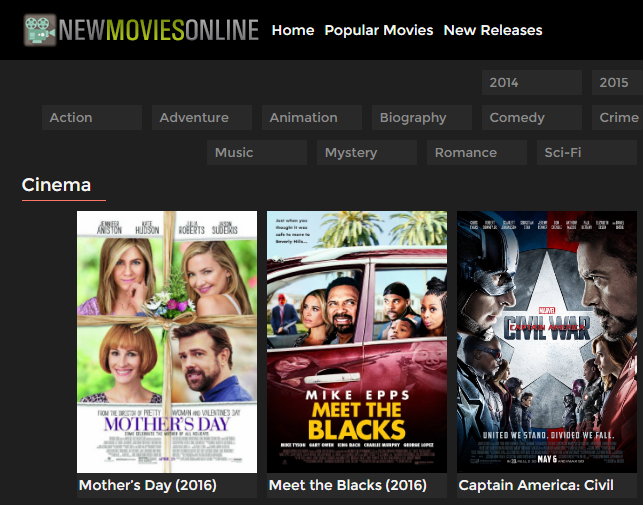Screen dimensions: 643x505
Task: Click the Captain America: Civil title link
Action: coord(536,485)
